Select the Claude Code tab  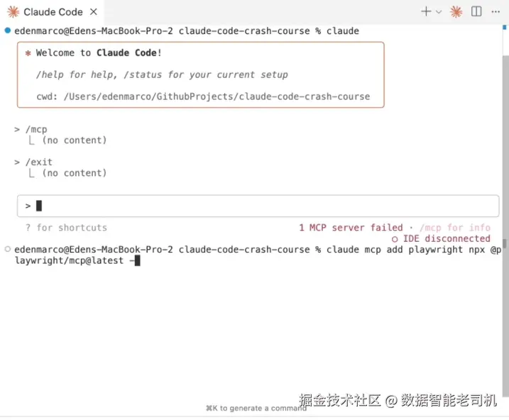coord(53,12)
